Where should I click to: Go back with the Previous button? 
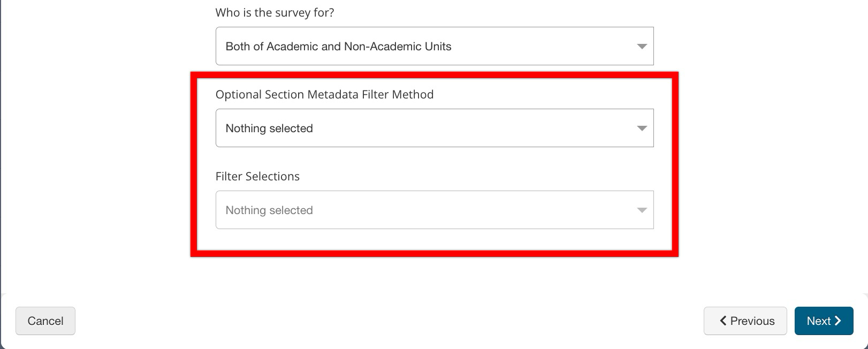745,321
